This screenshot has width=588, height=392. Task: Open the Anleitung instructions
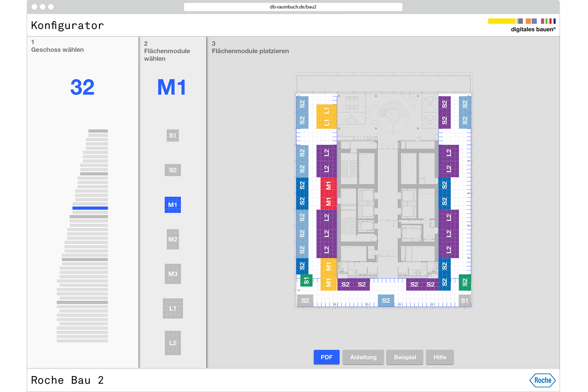pos(363,357)
